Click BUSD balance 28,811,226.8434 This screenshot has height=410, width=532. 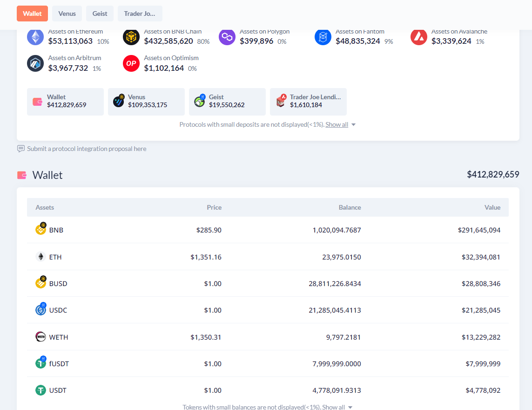point(335,284)
